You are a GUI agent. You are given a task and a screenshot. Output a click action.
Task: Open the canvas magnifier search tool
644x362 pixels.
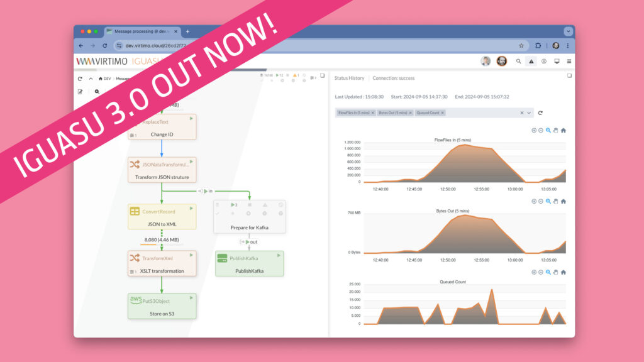click(x=97, y=92)
